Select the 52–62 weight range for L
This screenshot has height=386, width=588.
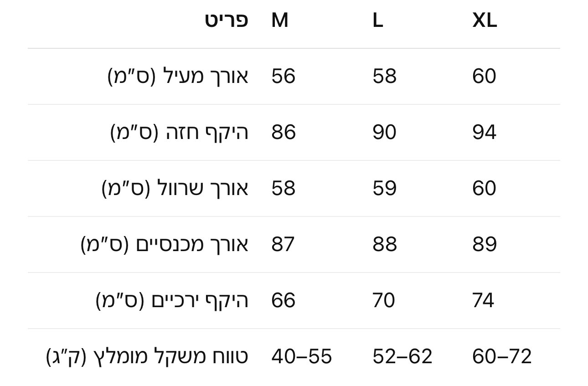tap(402, 356)
